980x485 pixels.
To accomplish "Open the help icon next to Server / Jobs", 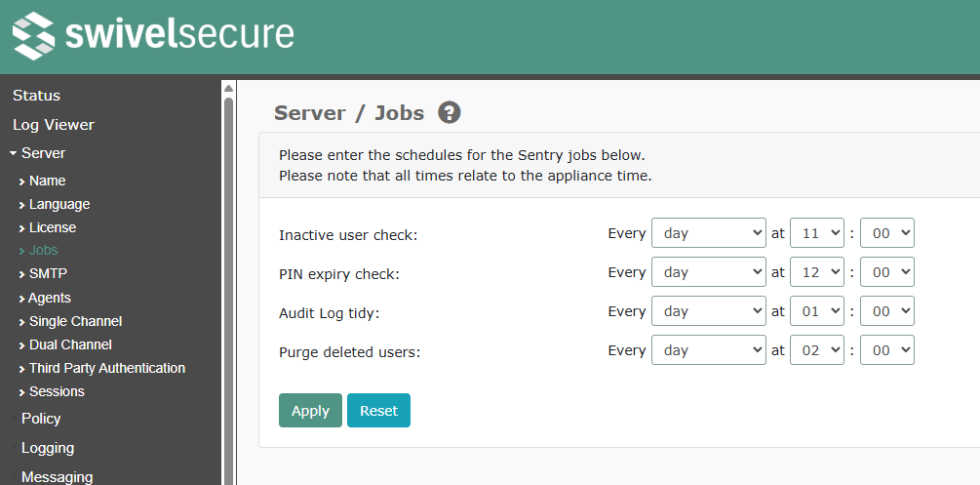I will coord(449,112).
